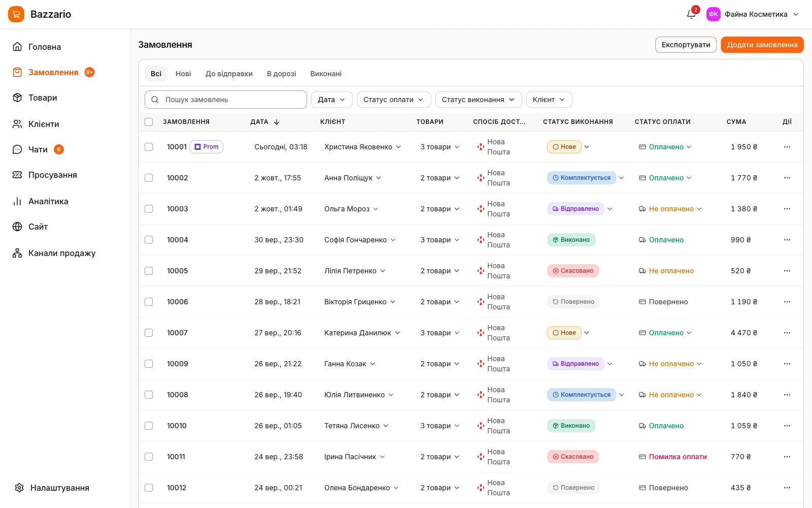Screen dimensions: 812x508
Task: Open the three-dot menu for order 10005
Action: coord(787,271)
